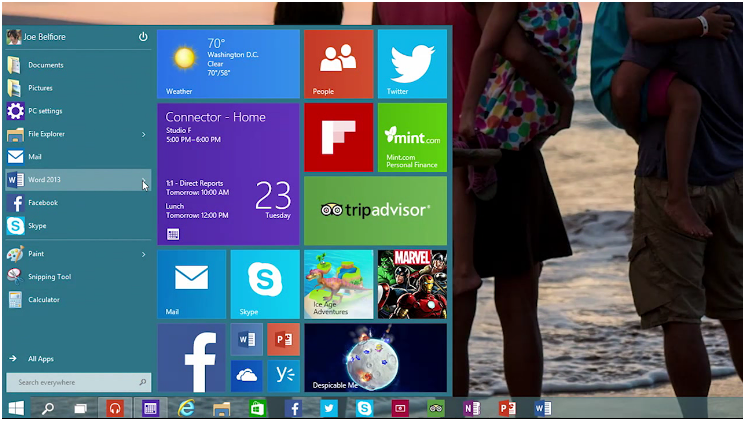Open Facebook from the left list
Image resolution: width=745 pixels, height=421 pixels.
[x=78, y=203]
